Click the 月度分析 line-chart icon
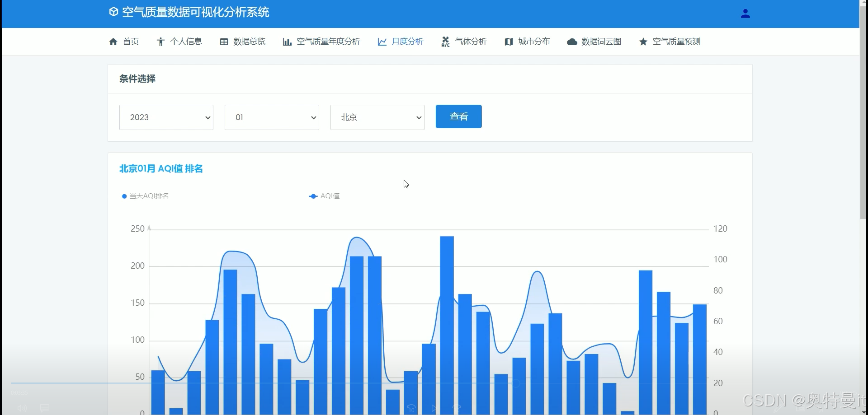This screenshot has width=868, height=415. [x=382, y=42]
